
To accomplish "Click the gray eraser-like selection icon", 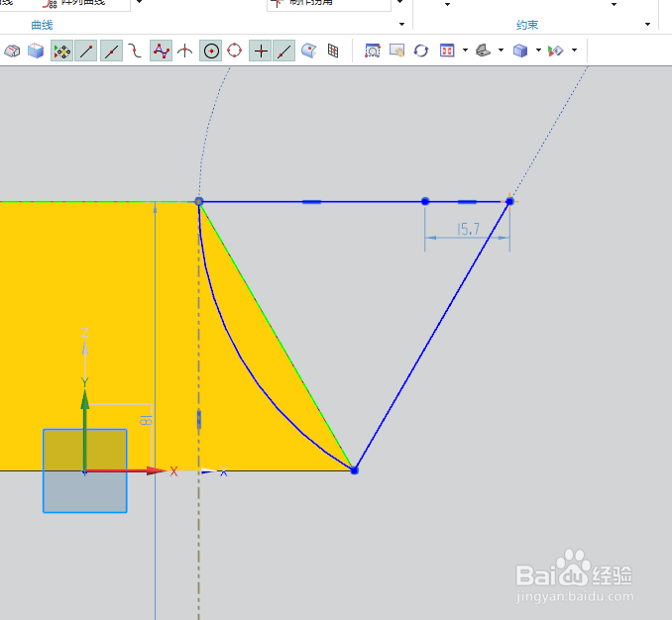I will pos(12,51).
